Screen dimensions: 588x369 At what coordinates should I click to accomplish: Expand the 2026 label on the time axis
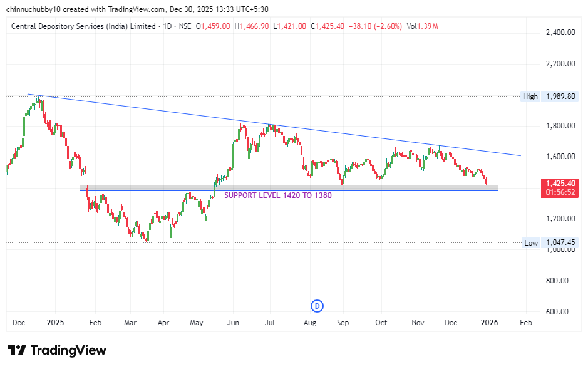click(489, 322)
